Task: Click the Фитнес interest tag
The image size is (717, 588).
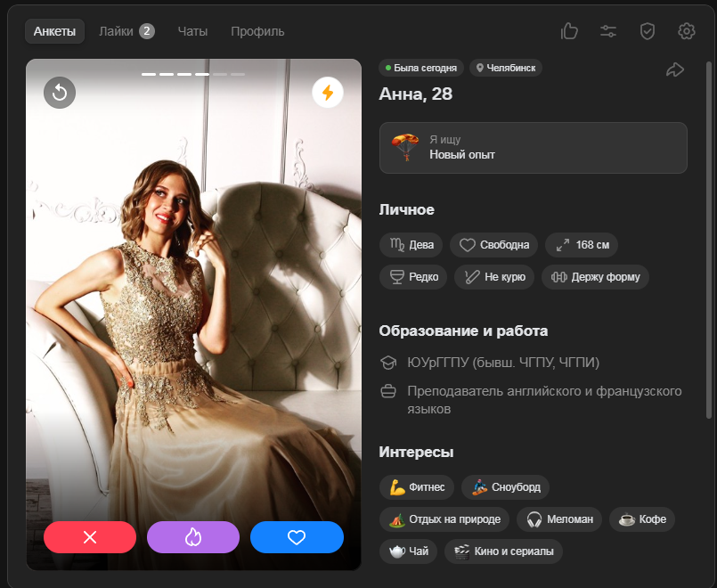Action: coord(417,487)
